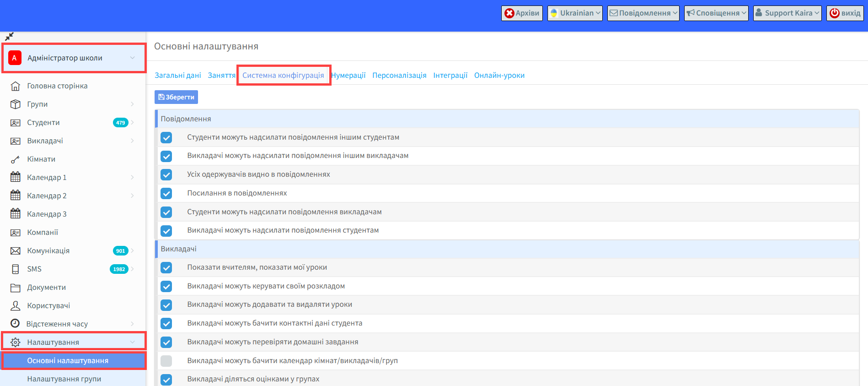Click the house icon for Головна сторінка
868x386 pixels.
pos(16,86)
